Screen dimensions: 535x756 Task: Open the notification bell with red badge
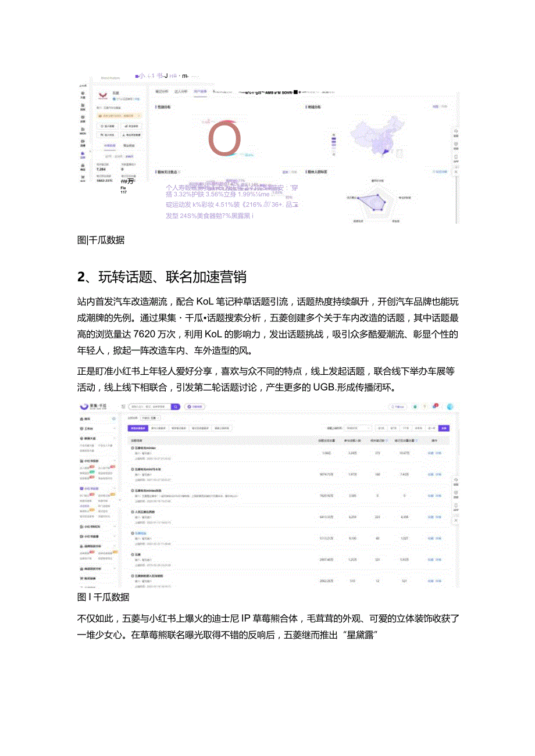click(x=435, y=407)
